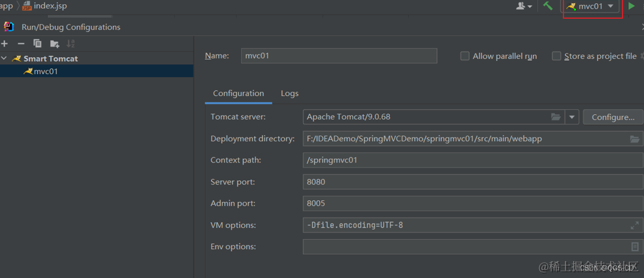Add a new run configuration

(4, 43)
